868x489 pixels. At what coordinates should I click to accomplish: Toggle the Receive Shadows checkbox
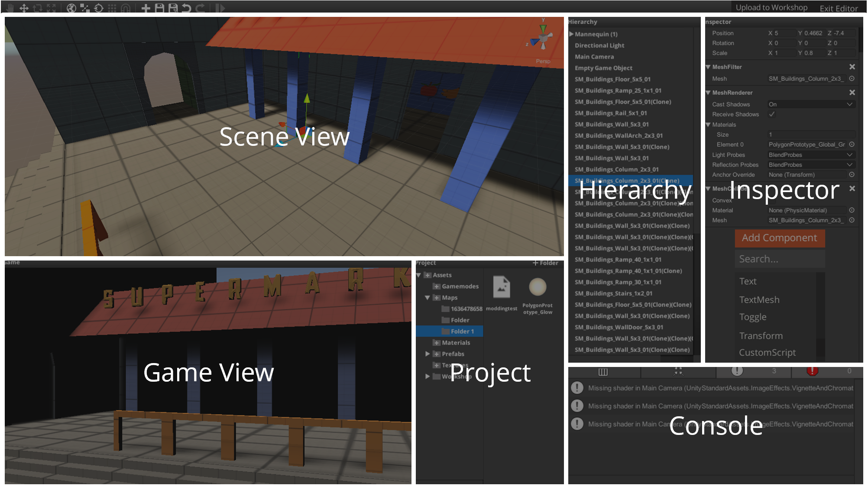(772, 114)
